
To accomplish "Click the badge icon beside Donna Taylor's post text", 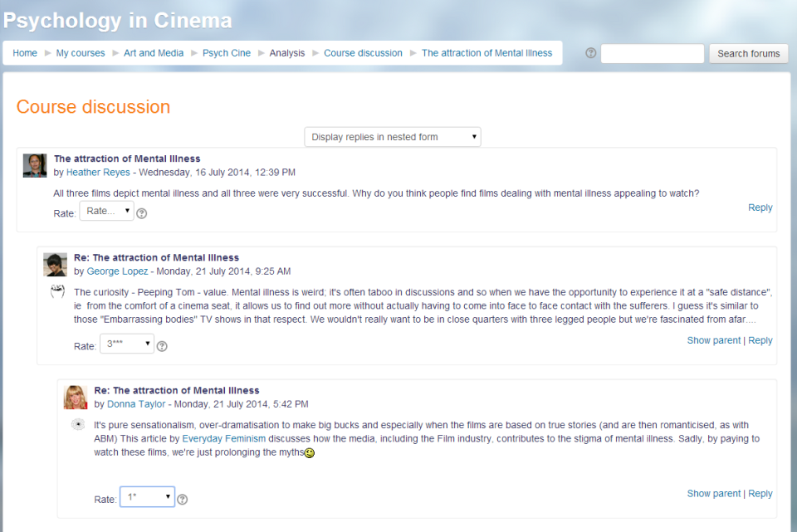I will tap(78, 424).
